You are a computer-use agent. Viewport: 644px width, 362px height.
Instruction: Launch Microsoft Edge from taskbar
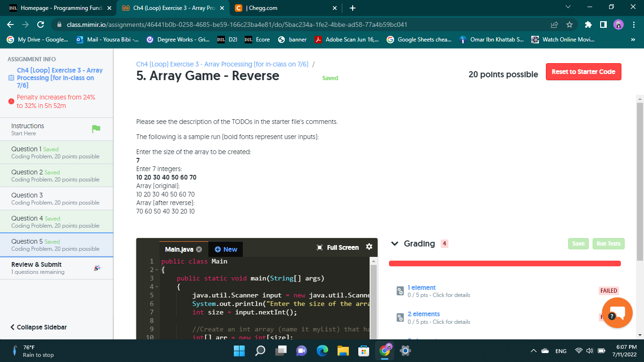(322, 351)
